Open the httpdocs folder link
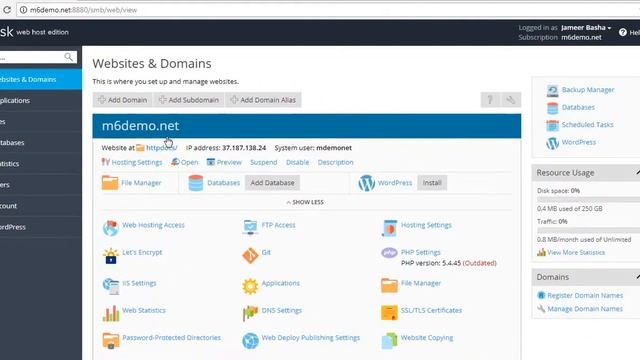 [x=162, y=148]
